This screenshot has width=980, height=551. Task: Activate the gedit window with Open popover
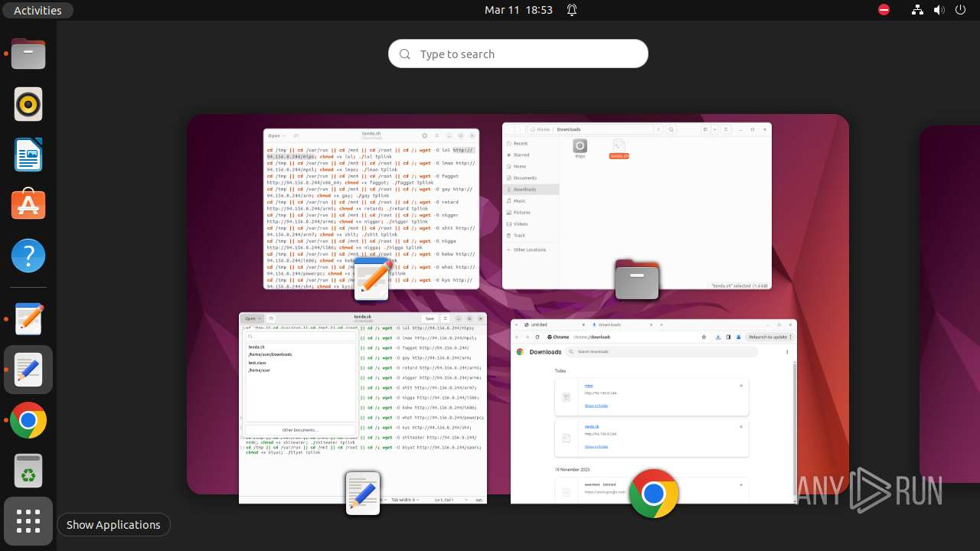point(363,408)
